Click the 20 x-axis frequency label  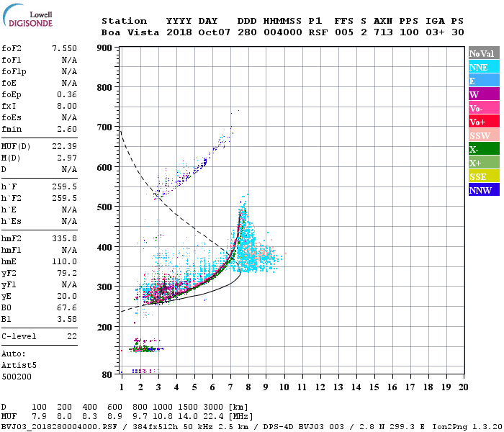click(x=464, y=387)
